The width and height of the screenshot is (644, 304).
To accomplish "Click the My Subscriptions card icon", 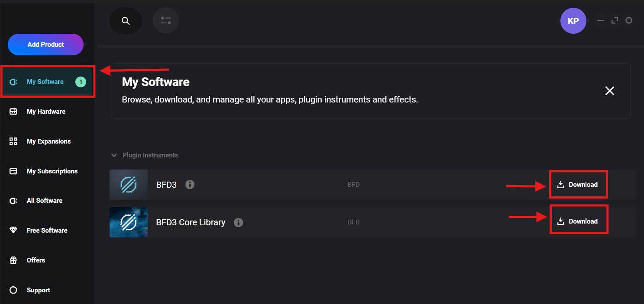I will (x=13, y=171).
